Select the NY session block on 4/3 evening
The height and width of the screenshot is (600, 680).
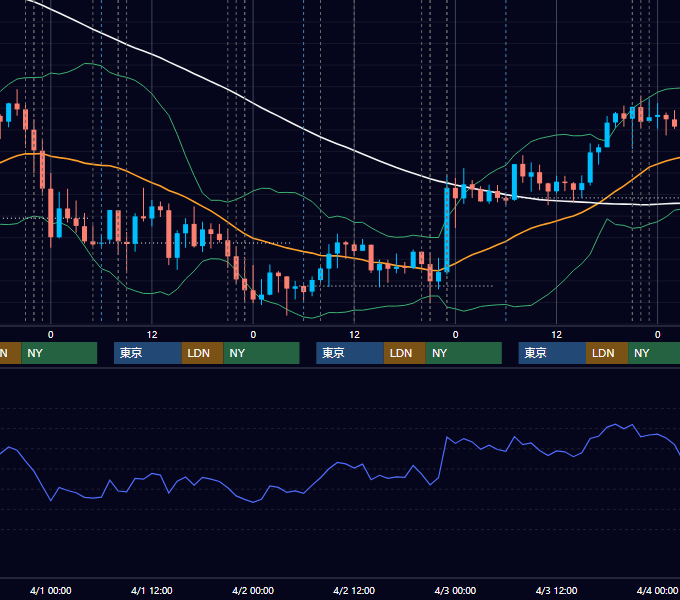pyautogui.click(x=654, y=353)
